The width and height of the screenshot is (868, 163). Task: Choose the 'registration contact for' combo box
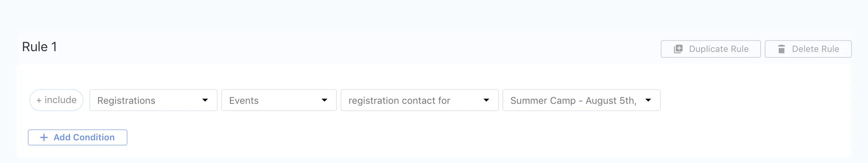point(410,100)
